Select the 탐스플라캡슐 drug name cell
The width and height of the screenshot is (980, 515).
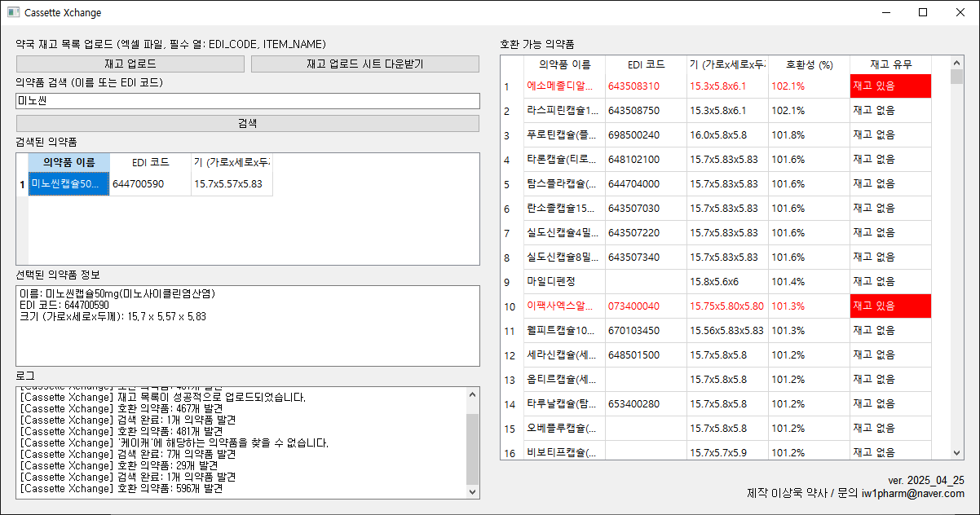pyautogui.click(x=564, y=184)
